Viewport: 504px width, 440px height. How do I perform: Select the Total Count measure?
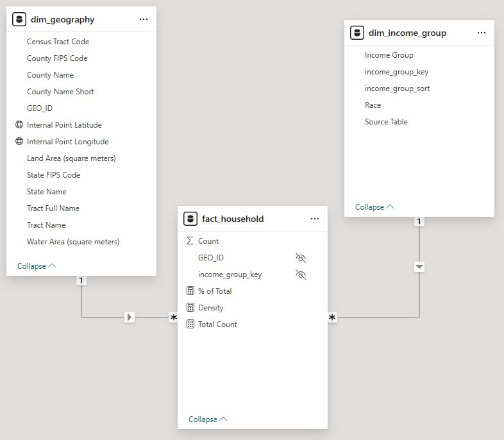pos(217,325)
